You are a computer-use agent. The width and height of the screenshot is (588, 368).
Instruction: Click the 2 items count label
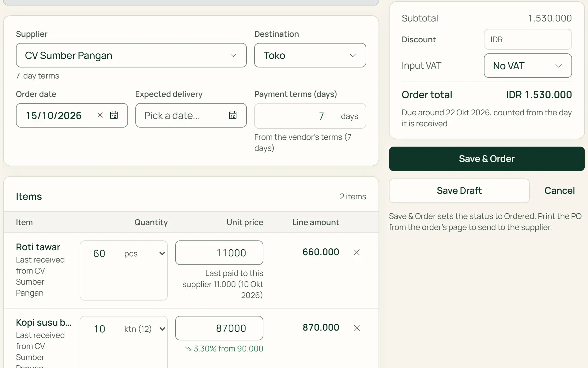(353, 197)
